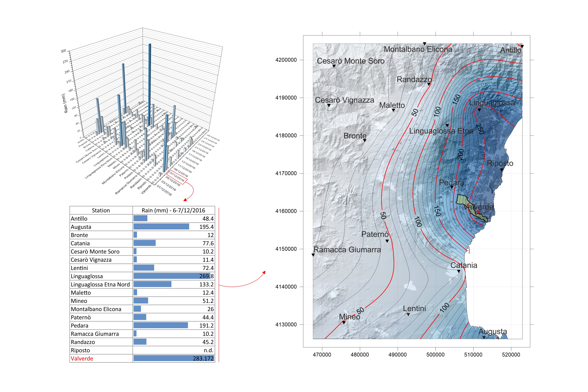Click the Bronte station triangle marker
The height and width of the screenshot is (392, 588).
pyautogui.click(x=365, y=140)
